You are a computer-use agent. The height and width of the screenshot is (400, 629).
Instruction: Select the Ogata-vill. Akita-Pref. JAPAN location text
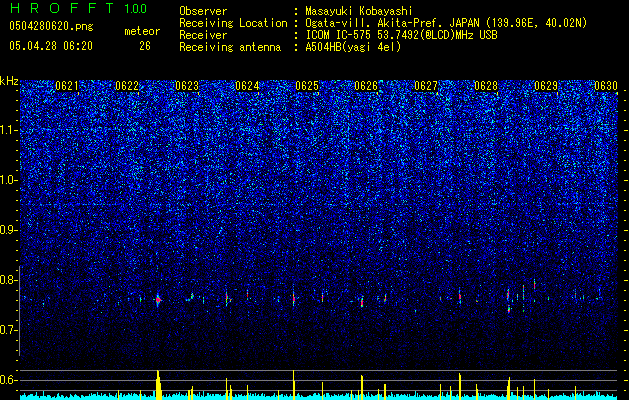[x=446, y=23]
